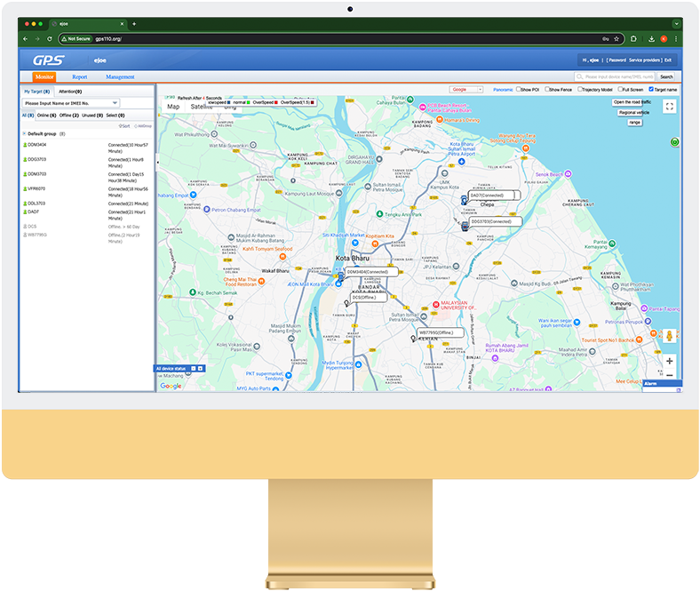Enable the Show Fence checkbox
The image size is (700, 591).
[x=547, y=90]
